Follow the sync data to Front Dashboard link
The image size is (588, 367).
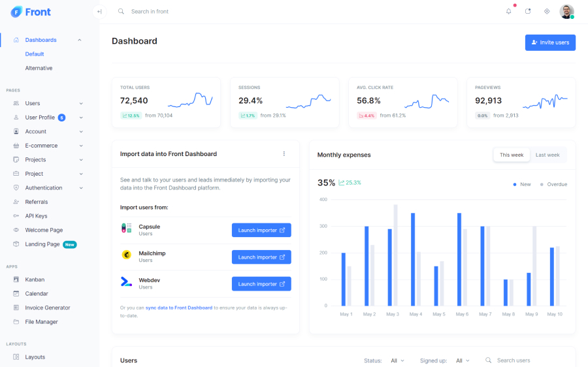point(178,308)
